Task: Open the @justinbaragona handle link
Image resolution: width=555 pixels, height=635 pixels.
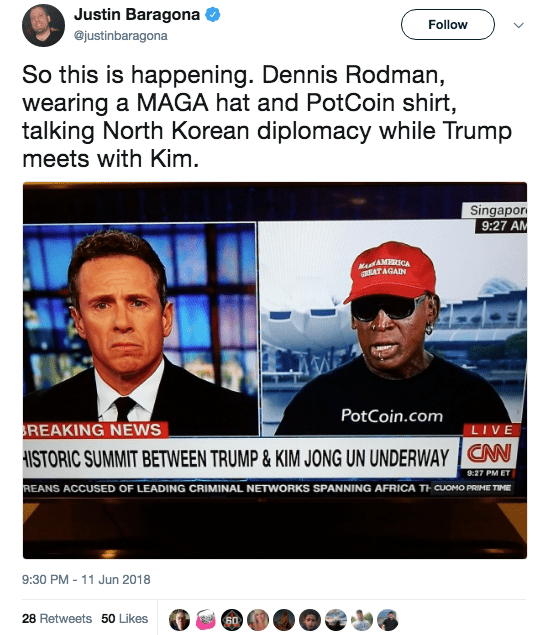Action: pyautogui.click(x=120, y=36)
